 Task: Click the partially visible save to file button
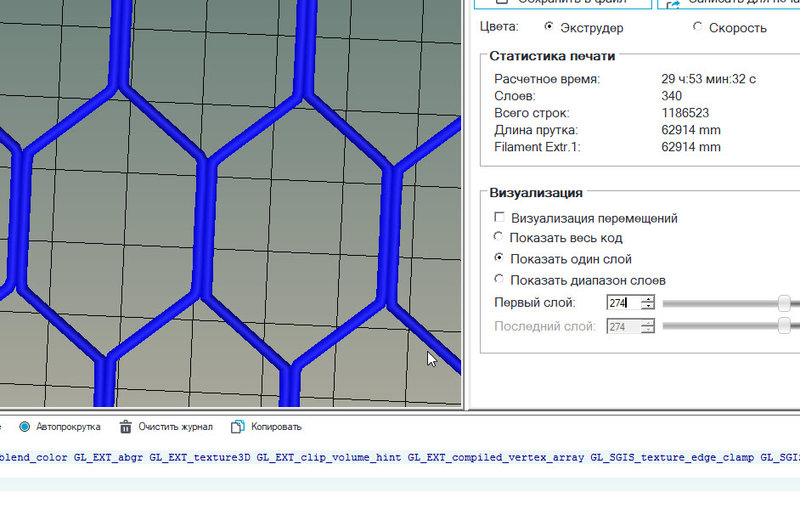[563, 3]
